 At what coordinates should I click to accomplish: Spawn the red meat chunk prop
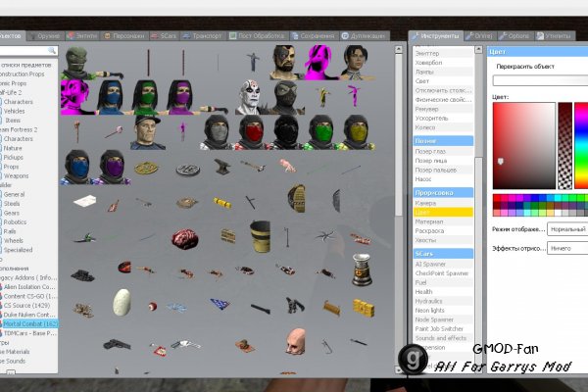(184, 238)
